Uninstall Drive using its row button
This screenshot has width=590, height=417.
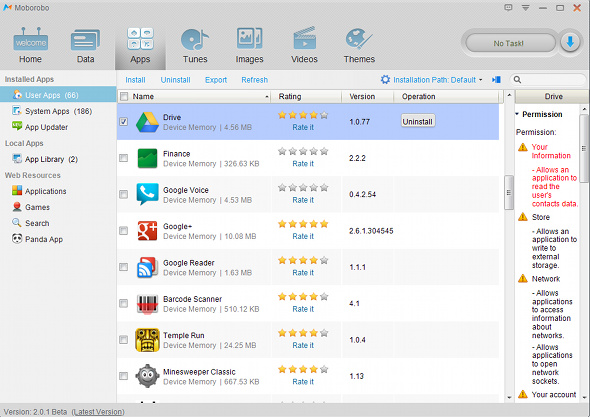click(x=418, y=121)
